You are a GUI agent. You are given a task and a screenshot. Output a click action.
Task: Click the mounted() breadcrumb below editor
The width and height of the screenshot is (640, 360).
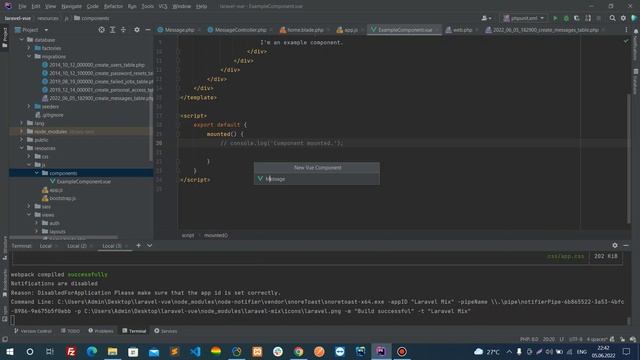pos(216,235)
